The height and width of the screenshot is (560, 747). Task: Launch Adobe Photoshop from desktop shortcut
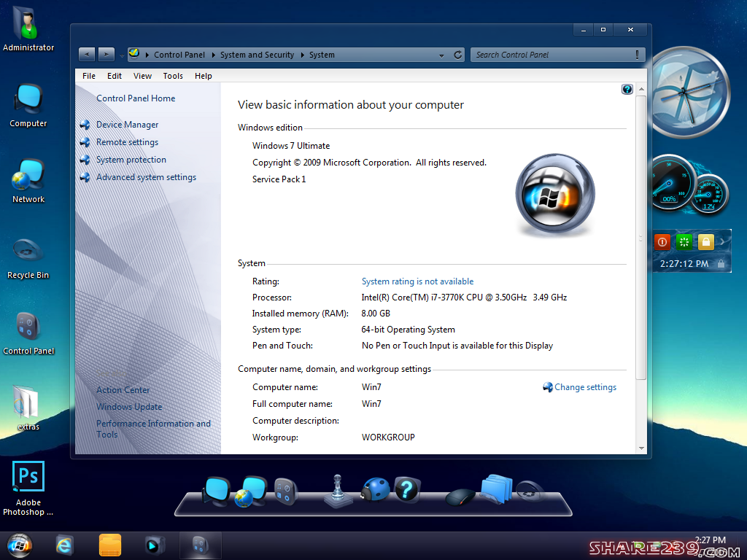pos(28,488)
